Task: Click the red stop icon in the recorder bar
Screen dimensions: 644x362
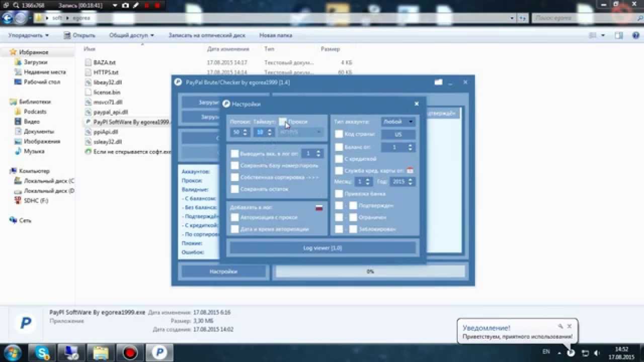Action: pos(157,5)
